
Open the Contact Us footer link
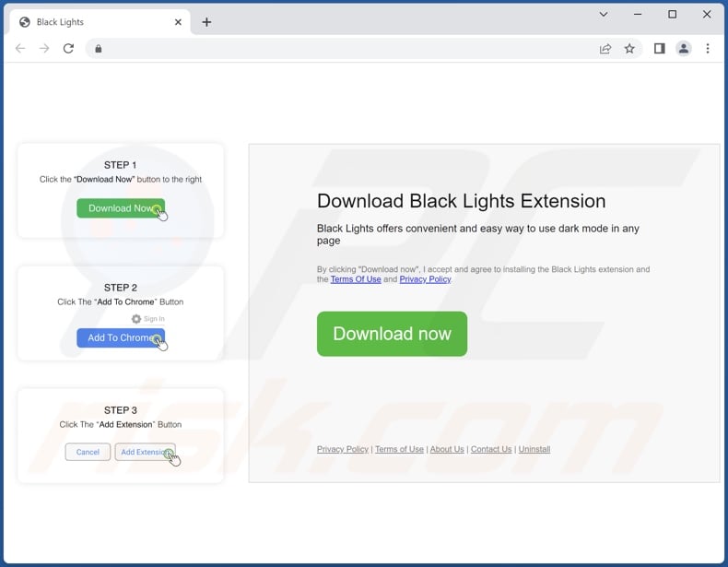[x=491, y=449]
